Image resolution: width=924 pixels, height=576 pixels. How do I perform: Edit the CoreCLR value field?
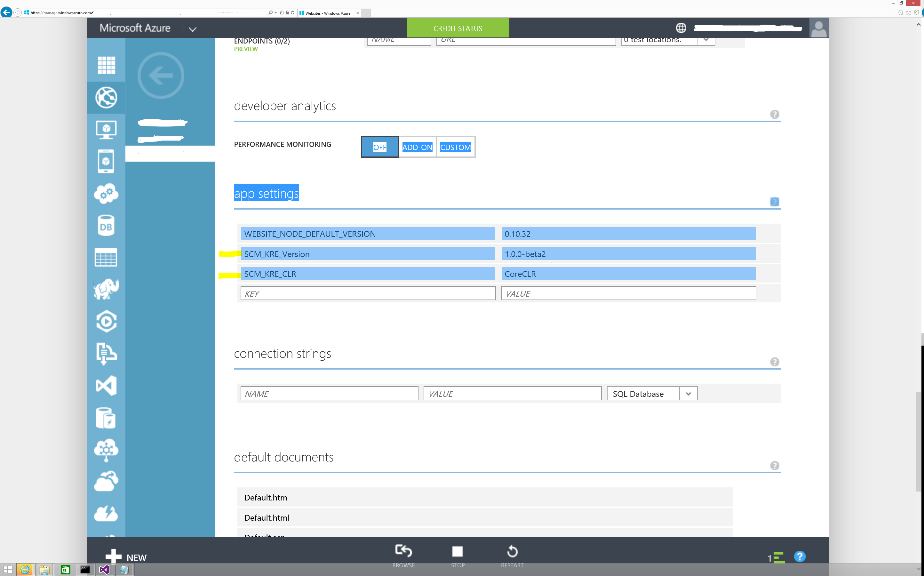[x=628, y=274]
